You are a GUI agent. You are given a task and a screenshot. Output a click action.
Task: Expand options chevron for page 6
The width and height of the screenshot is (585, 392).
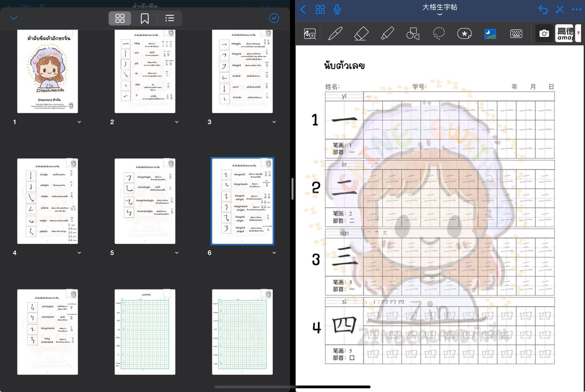[274, 253]
